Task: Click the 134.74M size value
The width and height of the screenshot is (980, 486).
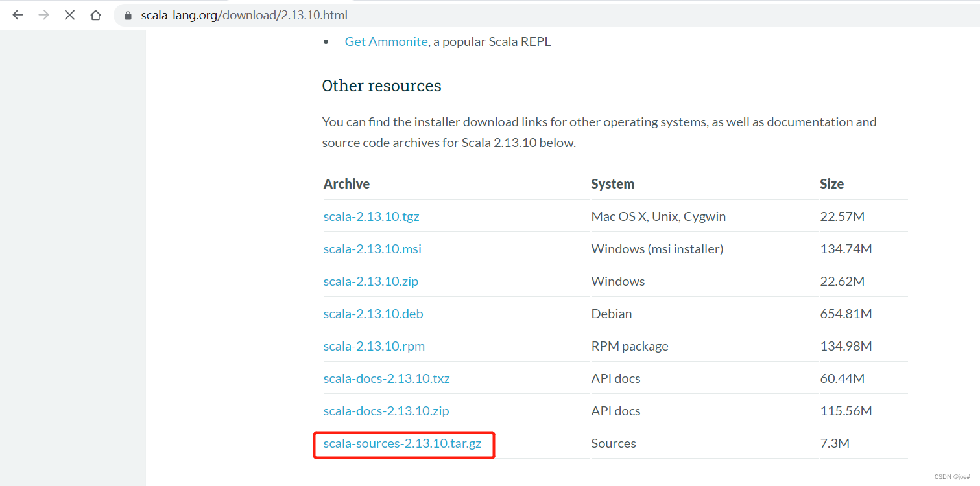Action: 846,249
